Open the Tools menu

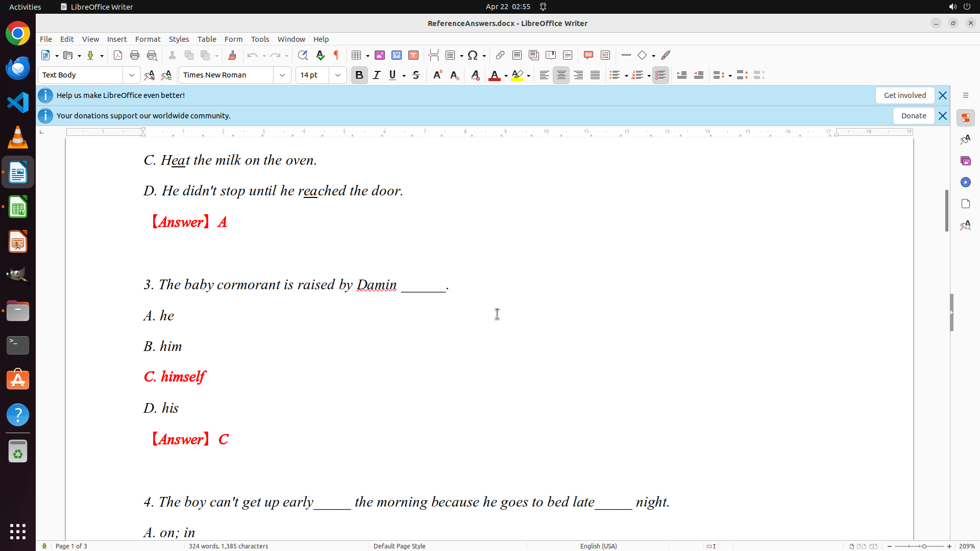[260, 39]
